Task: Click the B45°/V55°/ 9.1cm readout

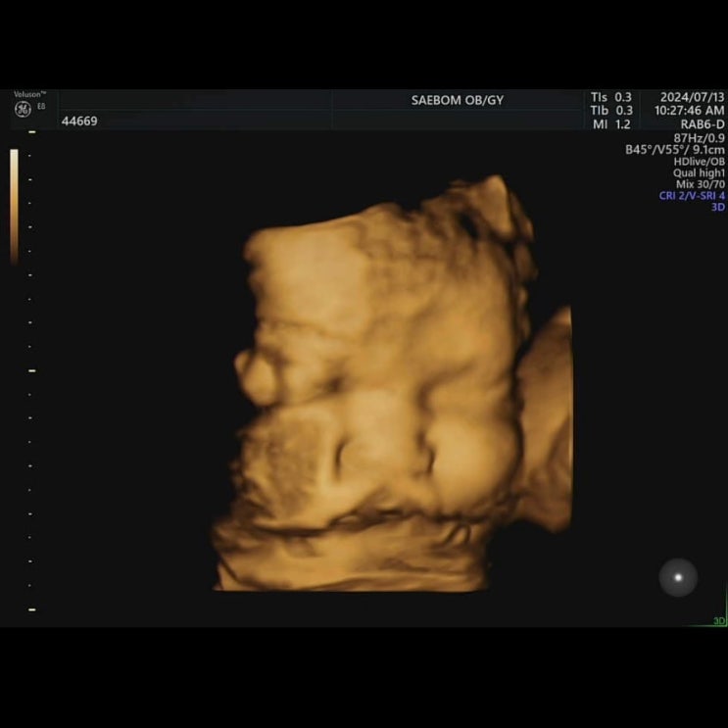Action: pos(675,150)
